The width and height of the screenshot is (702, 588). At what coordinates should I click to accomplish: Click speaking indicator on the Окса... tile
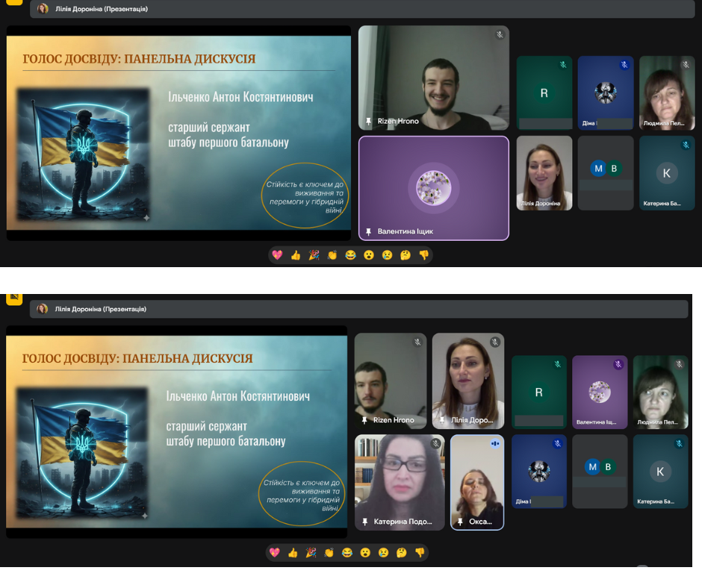(x=494, y=443)
